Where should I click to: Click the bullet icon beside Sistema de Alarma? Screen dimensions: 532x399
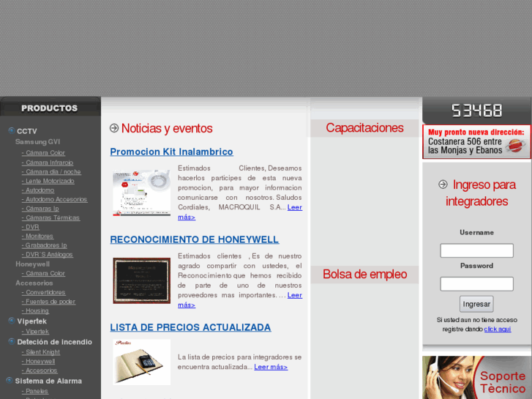10,380
